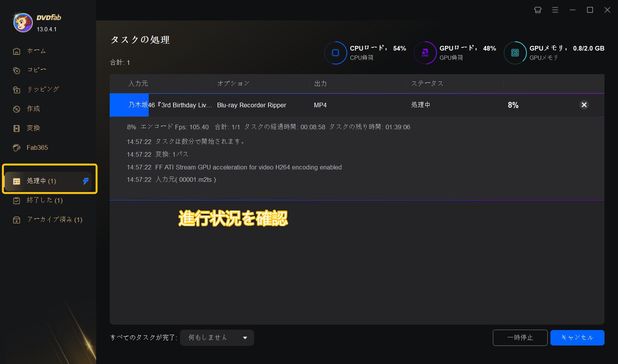
Task: Click 出力 column header
Action: coord(320,83)
